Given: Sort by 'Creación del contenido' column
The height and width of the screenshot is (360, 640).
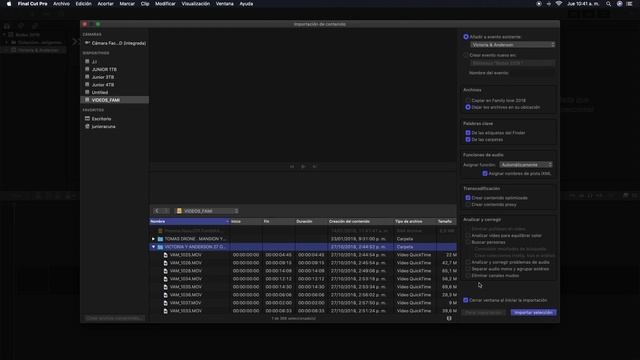Looking at the screenshot, I should coord(360,221).
